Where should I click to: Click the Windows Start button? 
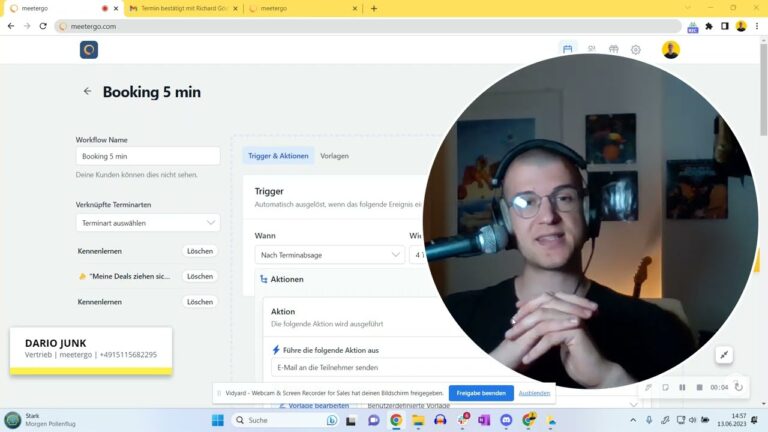(217, 420)
